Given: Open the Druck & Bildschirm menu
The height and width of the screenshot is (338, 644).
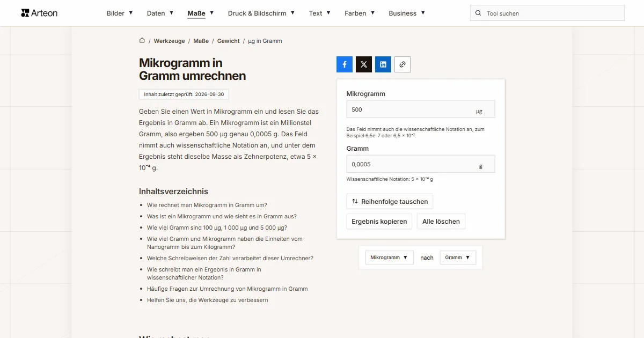Looking at the screenshot, I should pyautogui.click(x=261, y=13).
